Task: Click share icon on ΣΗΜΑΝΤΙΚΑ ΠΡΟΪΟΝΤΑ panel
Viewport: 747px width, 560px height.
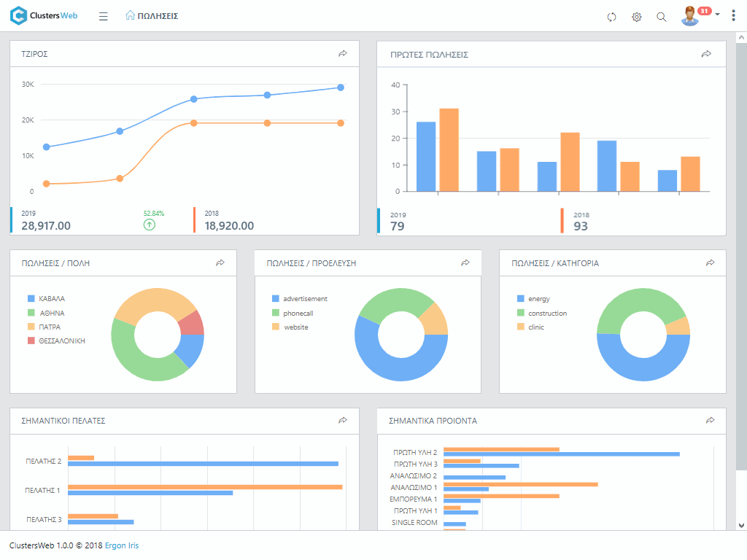Action: (x=711, y=421)
